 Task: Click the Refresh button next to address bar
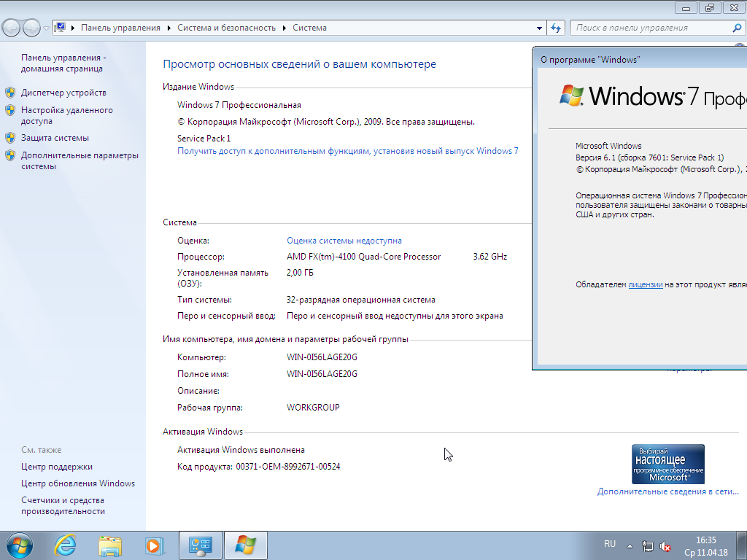[x=556, y=28]
